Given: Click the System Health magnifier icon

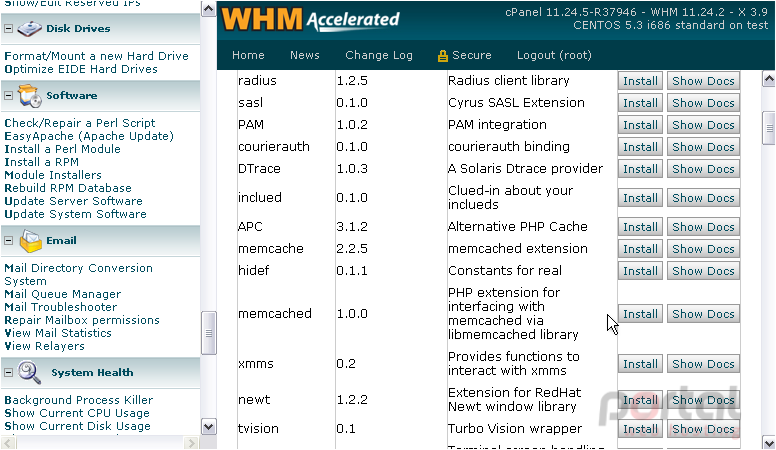Looking at the screenshot, I should point(29,372).
